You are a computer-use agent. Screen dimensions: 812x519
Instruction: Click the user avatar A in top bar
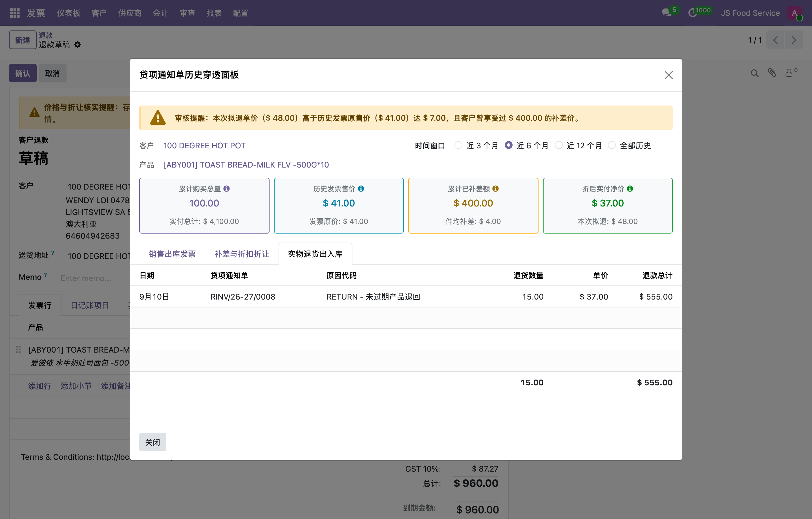[x=795, y=13]
